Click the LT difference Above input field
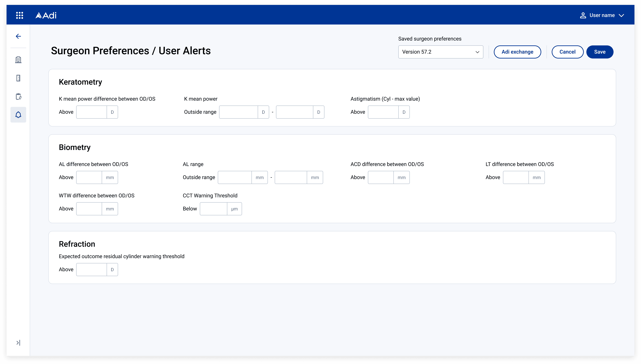Viewport: 641px width, 364px height. click(x=516, y=177)
